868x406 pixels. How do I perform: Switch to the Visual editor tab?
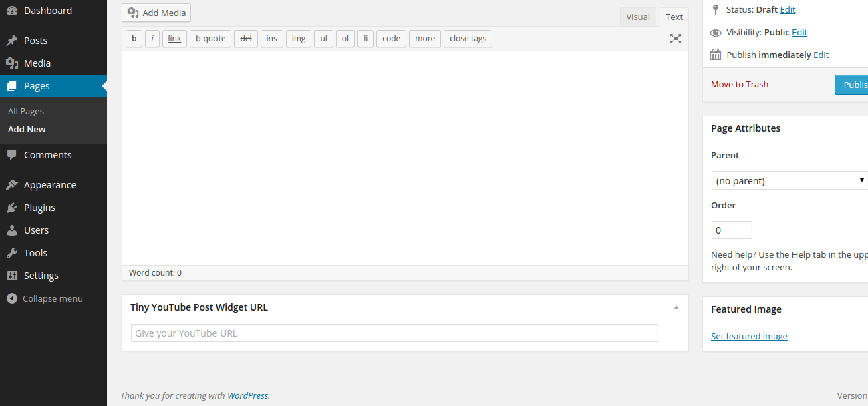(638, 17)
